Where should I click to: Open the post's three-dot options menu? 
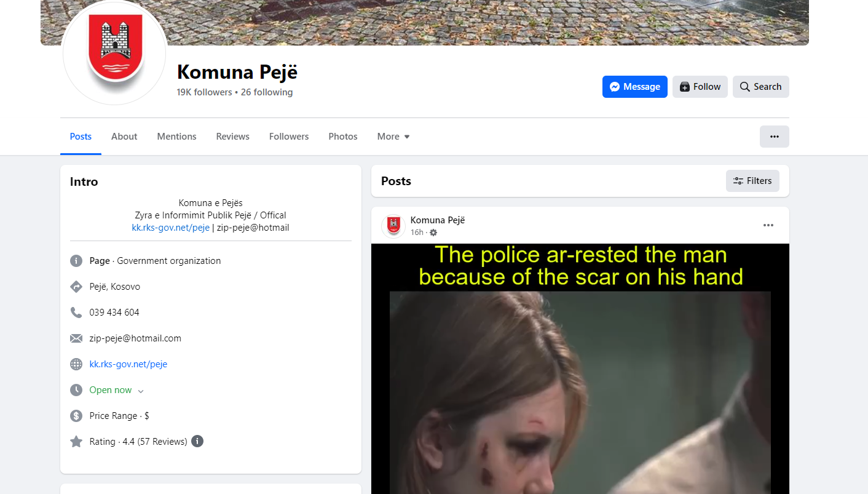[768, 225]
